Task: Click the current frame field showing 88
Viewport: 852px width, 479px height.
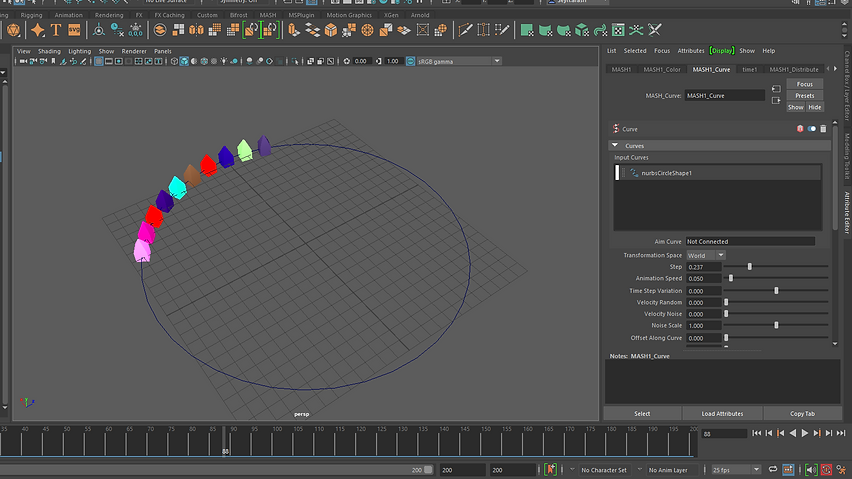Action: pos(723,433)
